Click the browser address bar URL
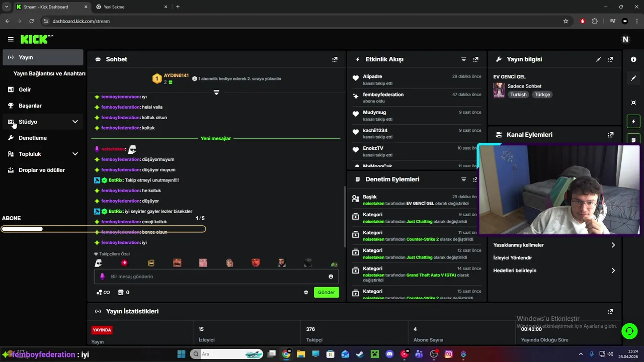644x362 pixels. tap(81, 21)
